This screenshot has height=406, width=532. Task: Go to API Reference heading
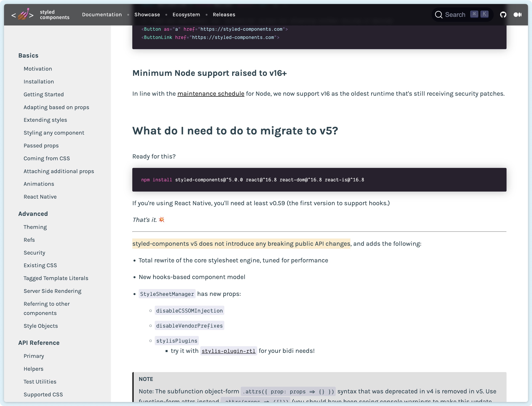tap(39, 343)
